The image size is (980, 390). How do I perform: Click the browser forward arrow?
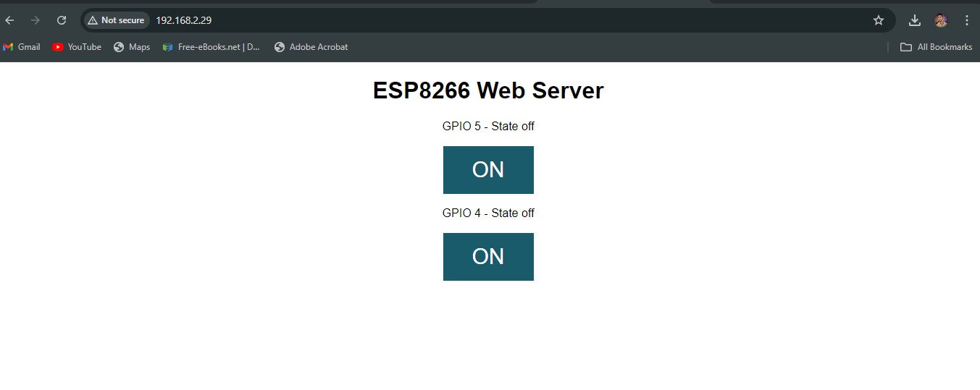(x=35, y=20)
